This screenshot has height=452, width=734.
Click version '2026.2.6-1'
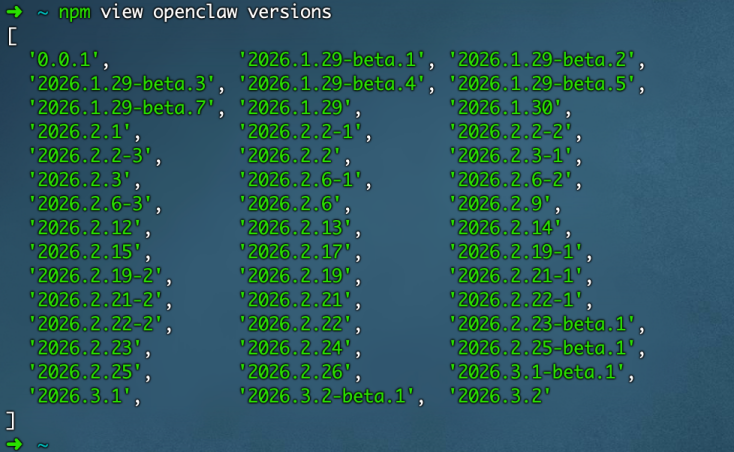tap(300, 180)
